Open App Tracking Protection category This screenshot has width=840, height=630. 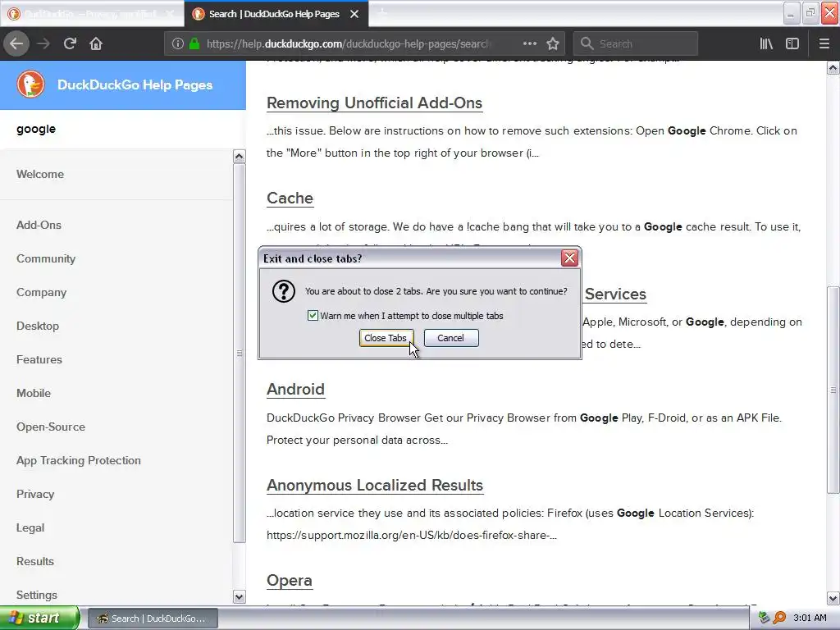click(79, 461)
